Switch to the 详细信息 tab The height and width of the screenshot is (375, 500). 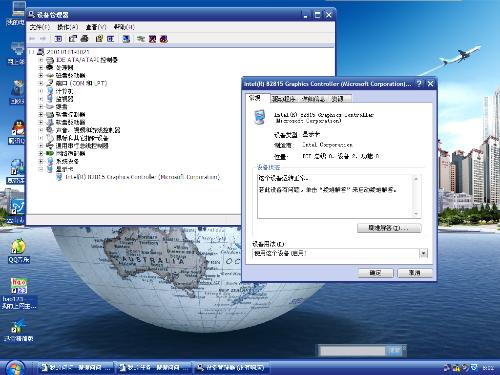point(313,99)
